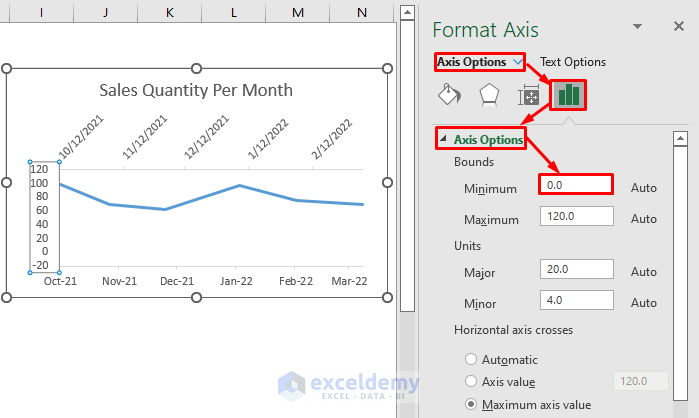Reset Minor unit with its Auto button

644,303
